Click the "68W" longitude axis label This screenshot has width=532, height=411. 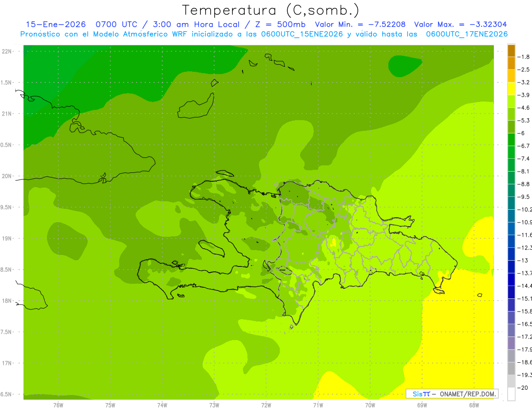click(474, 405)
